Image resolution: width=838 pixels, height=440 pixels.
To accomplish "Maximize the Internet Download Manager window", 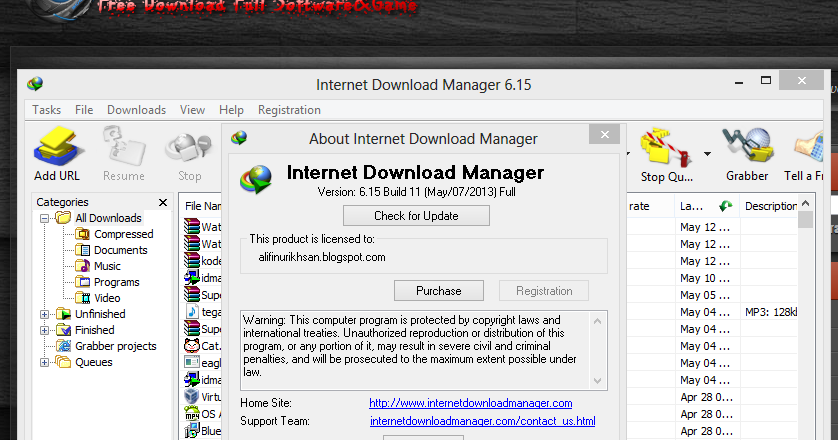I will click(766, 80).
